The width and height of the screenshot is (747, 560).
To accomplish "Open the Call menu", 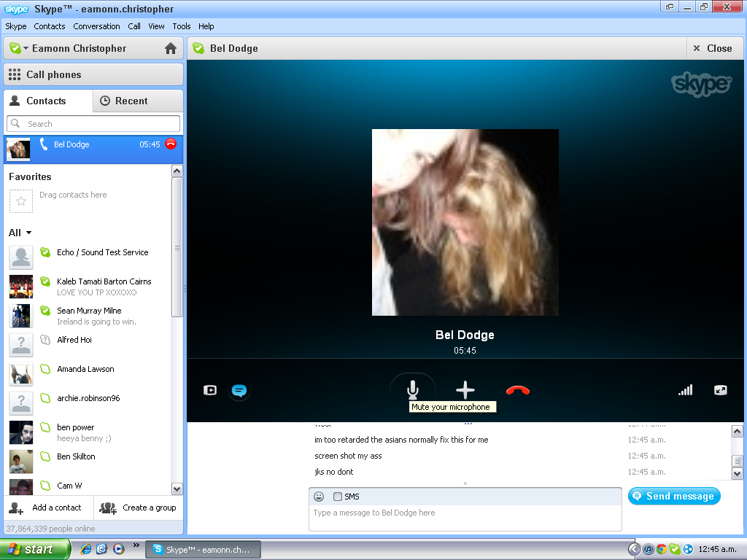I will pos(134,26).
